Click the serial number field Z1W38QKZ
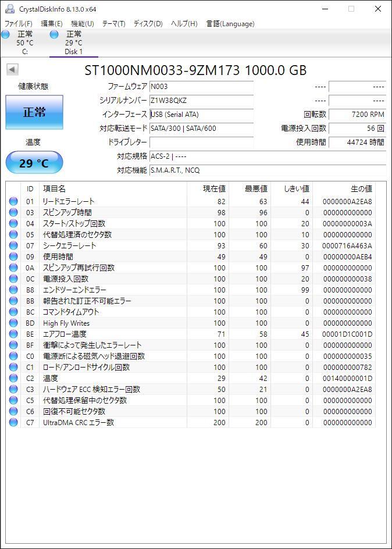The image size is (392, 549). point(201,101)
